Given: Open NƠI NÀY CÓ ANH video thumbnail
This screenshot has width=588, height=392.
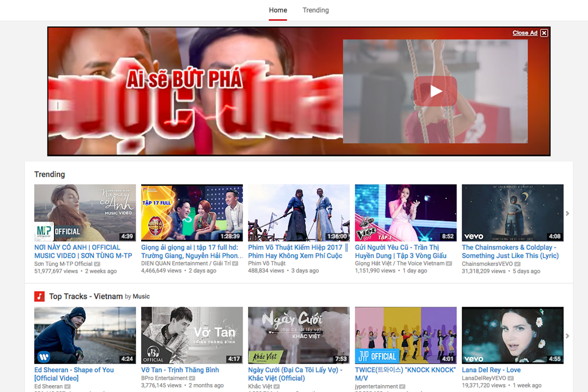Looking at the screenshot, I should point(85,213).
